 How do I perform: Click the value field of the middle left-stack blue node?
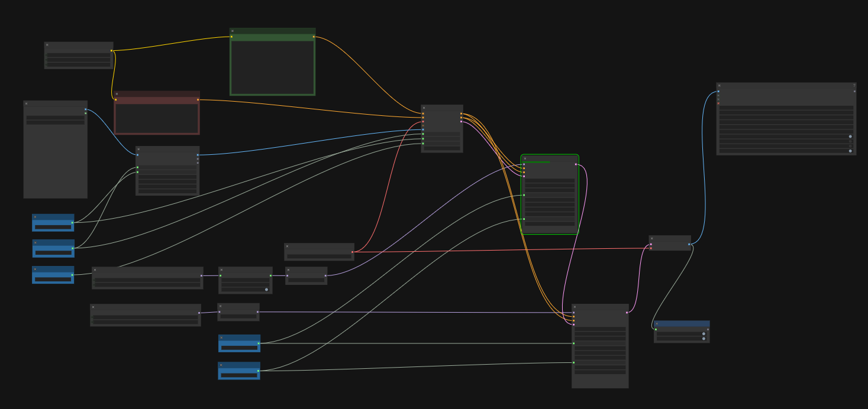tap(53, 252)
